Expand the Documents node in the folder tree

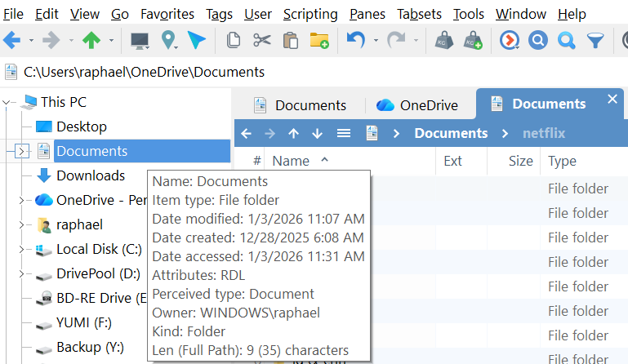click(x=22, y=151)
